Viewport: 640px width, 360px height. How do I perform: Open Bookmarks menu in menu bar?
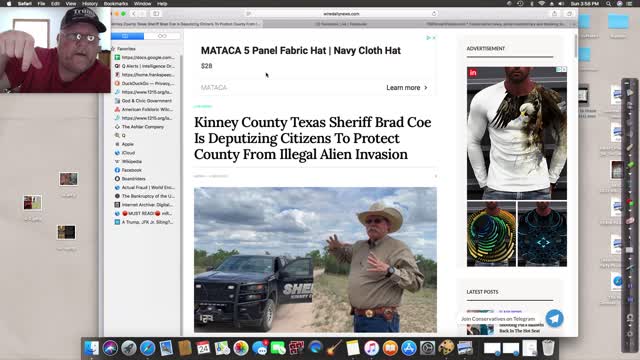116,4
